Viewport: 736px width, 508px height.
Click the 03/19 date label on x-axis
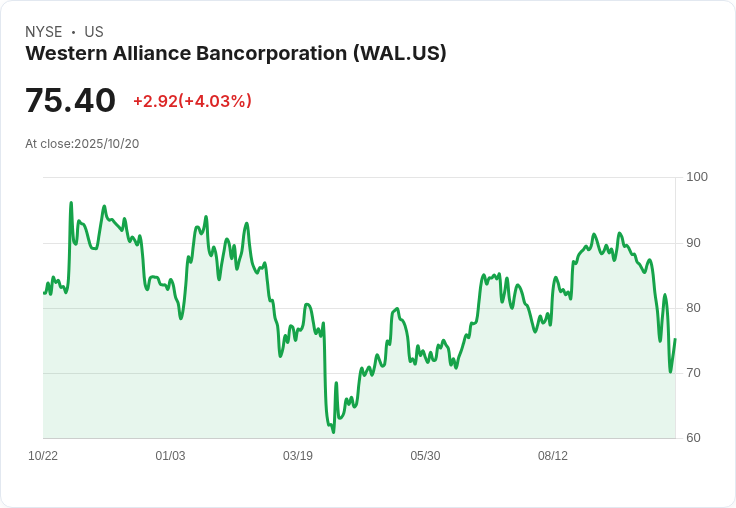(298, 455)
